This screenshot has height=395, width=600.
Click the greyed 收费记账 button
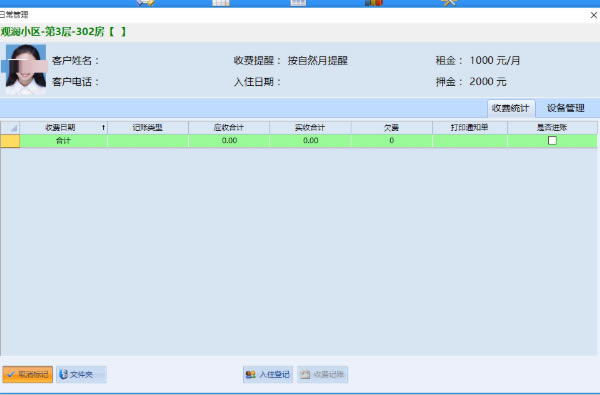(322, 374)
